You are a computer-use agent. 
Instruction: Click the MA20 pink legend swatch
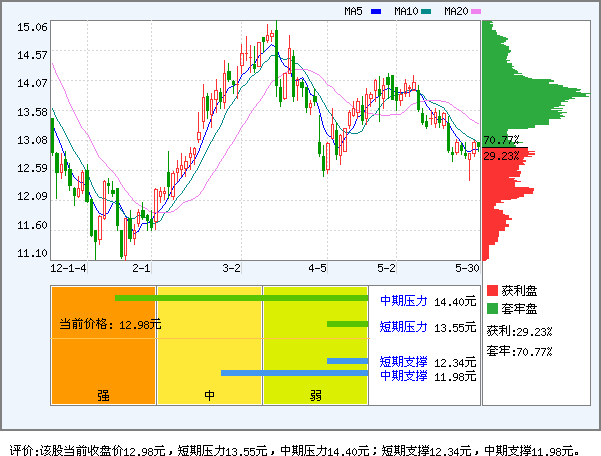(476, 11)
